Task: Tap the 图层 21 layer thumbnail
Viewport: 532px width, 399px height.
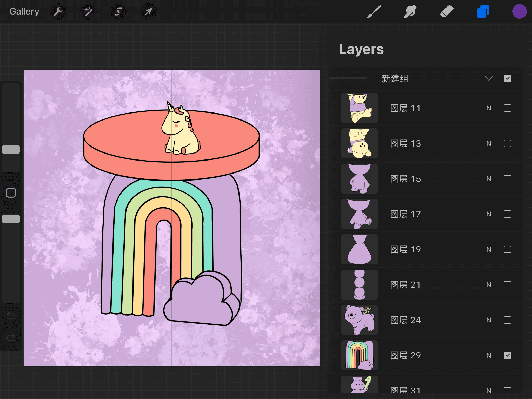Action: pyautogui.click(x=359, y=285)
